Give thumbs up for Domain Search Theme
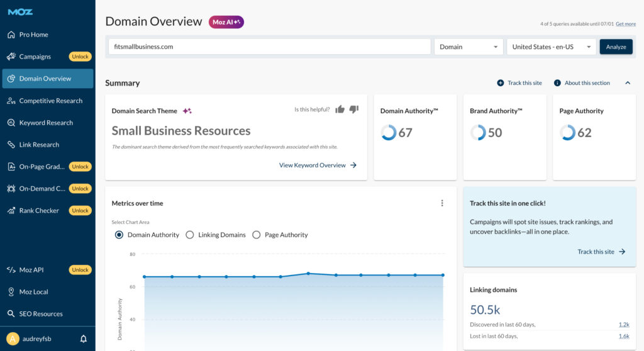This screenshot has width=644, height=351. pos(340,109)
